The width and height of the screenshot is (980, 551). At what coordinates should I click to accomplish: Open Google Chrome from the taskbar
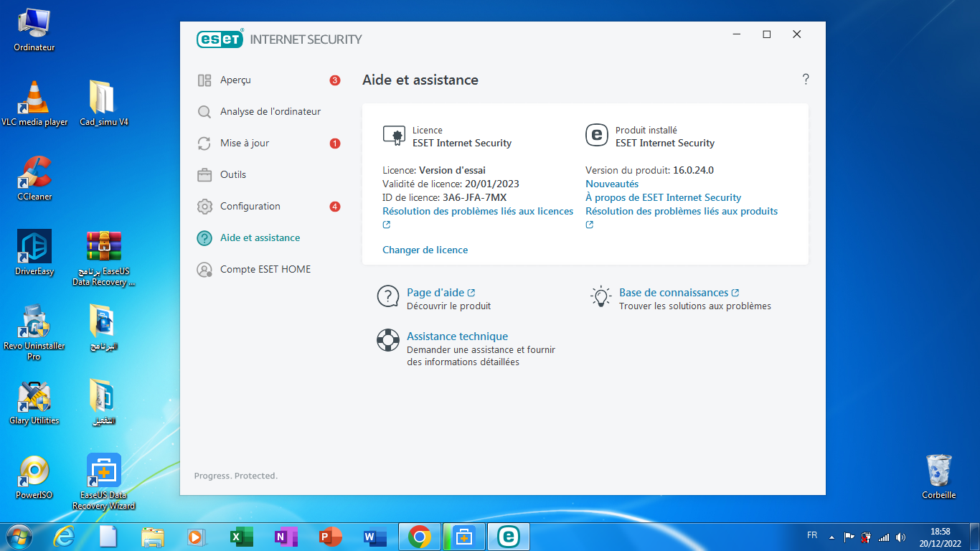pyautogui.click(x=420, y=537)
